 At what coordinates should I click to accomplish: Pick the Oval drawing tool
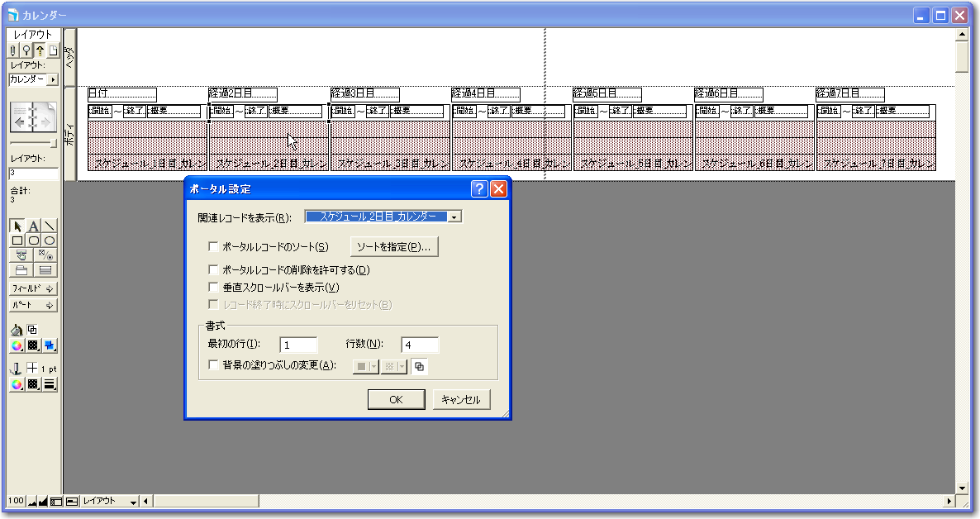[50, 240]
